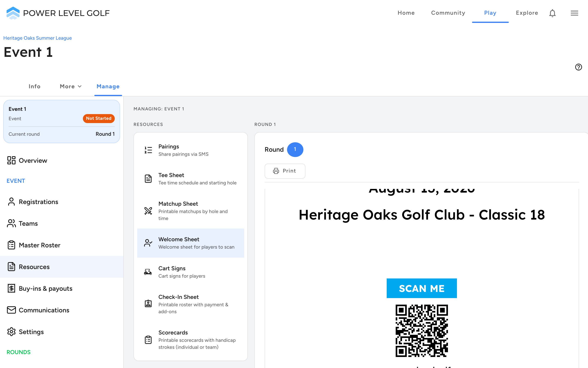Click the Scorecards clipboard icon
The image size is (588, 368).
coord(148,340)
